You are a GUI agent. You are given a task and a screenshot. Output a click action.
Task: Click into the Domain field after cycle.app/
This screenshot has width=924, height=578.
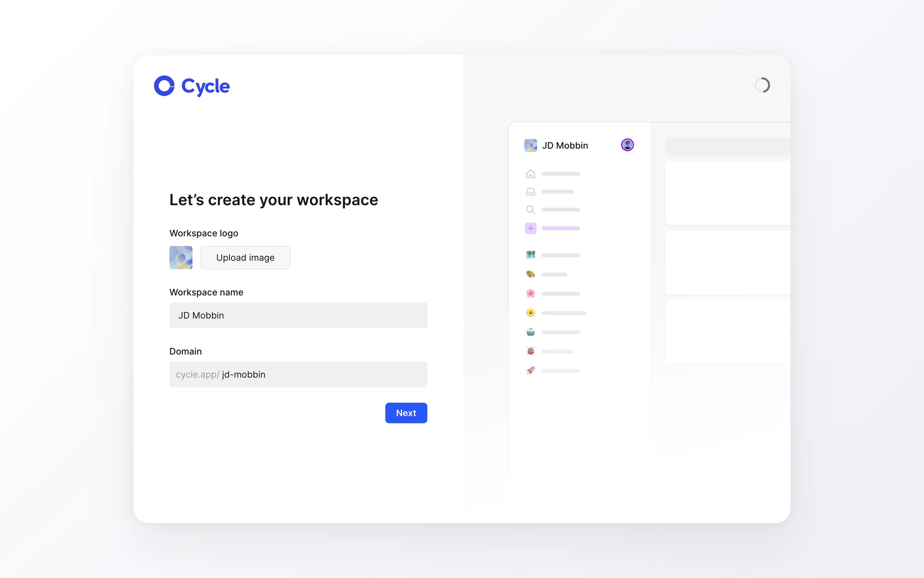click(x=322, y=375)
